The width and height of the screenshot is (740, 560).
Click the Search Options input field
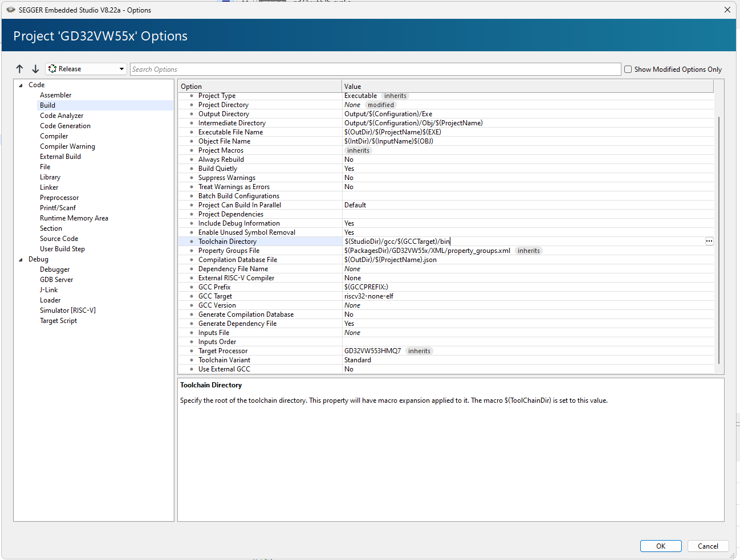[x=375, y=70]
